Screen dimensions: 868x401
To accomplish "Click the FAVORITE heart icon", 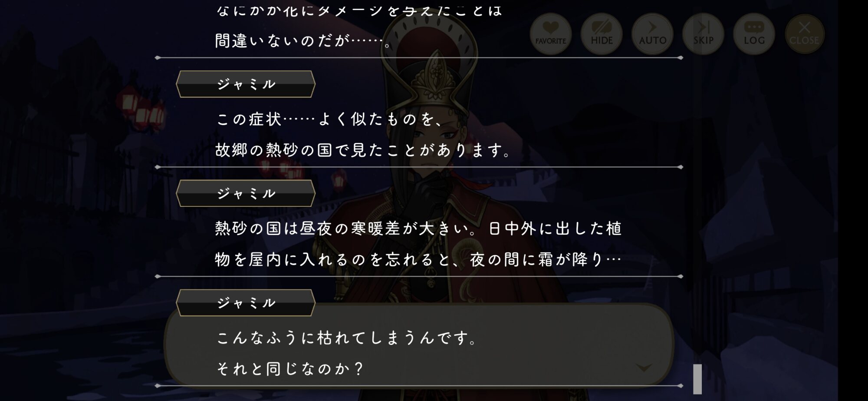I will click(x=550, y=34).
